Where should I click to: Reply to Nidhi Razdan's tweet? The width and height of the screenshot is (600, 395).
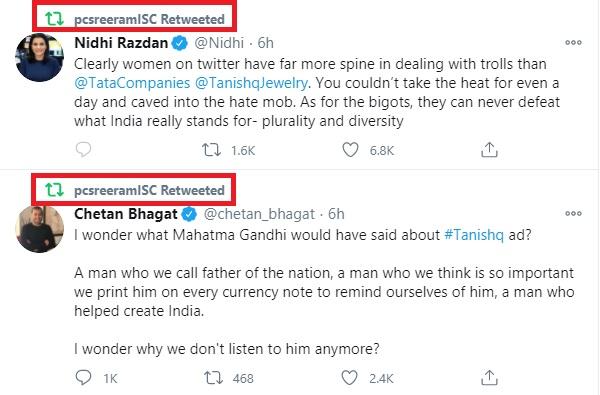83,150
